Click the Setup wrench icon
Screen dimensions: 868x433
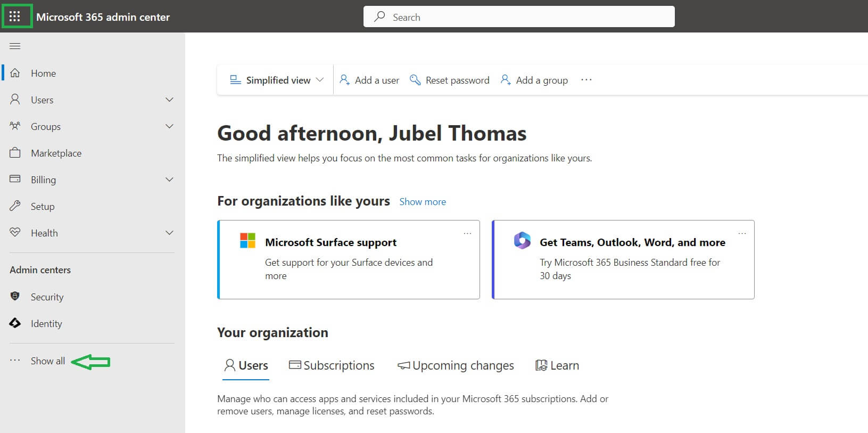pos(15,206)
